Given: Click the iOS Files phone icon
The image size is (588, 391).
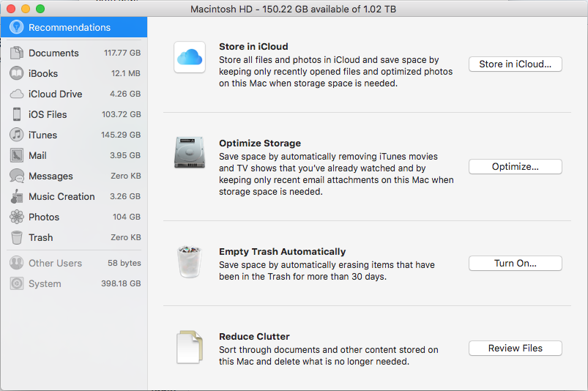Looking at the screenshot, I should point(17,114).
